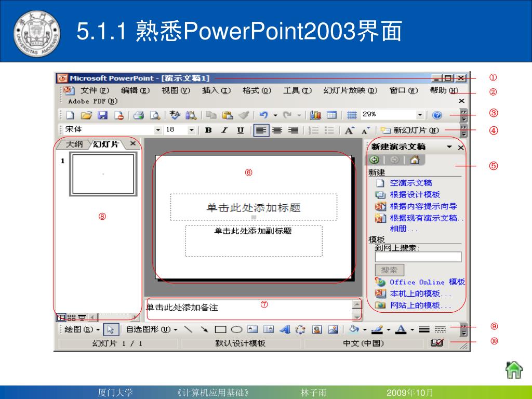This screenshot has width=532, height=399.
Task: Click the task pane Back arrow icon
Action: point(375,160)
